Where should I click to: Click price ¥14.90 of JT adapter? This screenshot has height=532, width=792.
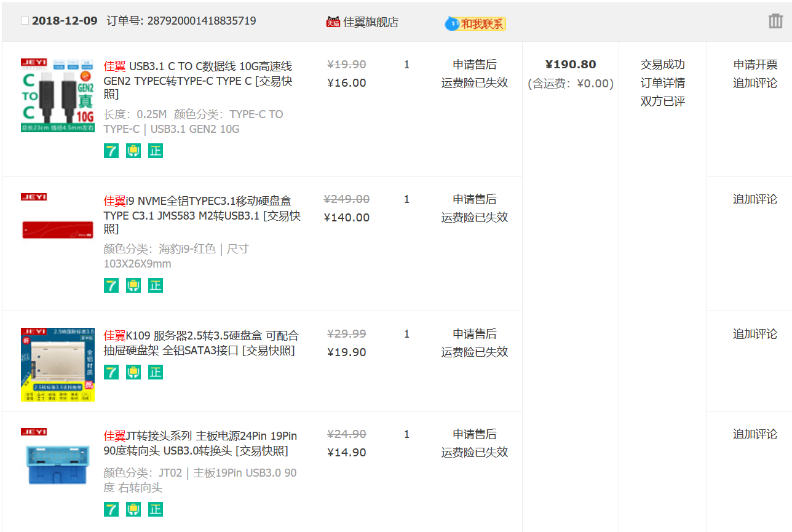pyautogui.click(x=347, y=453)
